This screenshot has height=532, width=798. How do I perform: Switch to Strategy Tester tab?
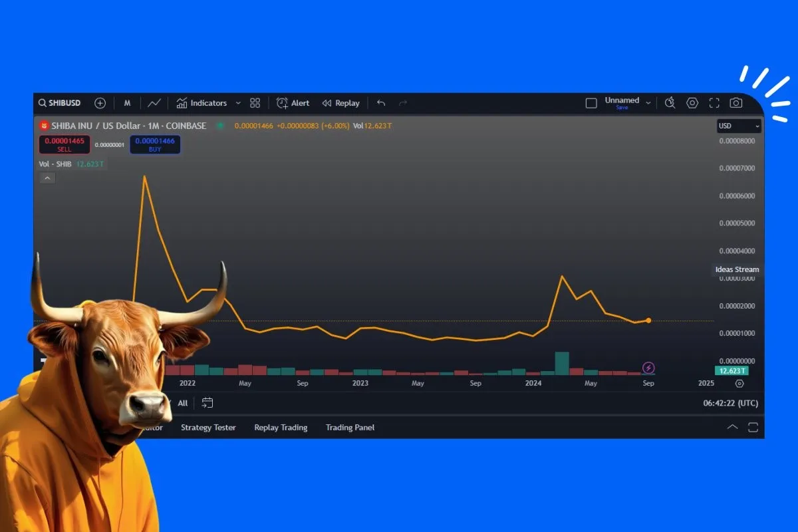(208, 428)
